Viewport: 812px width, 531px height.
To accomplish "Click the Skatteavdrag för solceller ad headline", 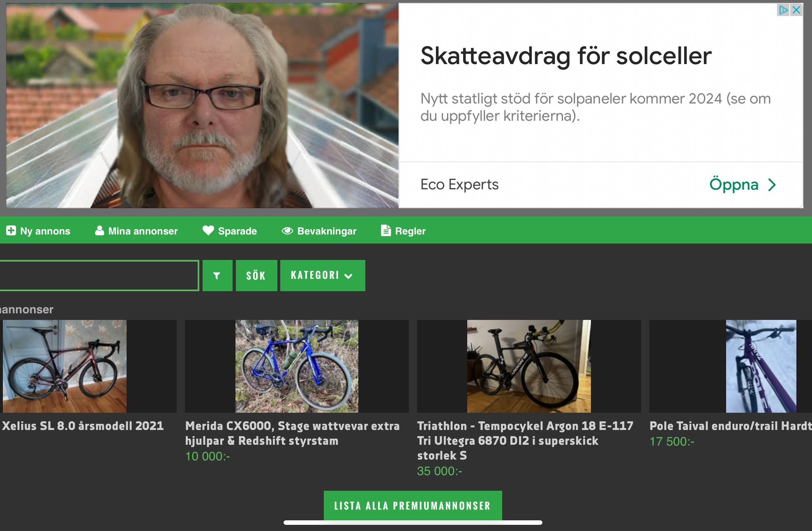I will 566,56.
